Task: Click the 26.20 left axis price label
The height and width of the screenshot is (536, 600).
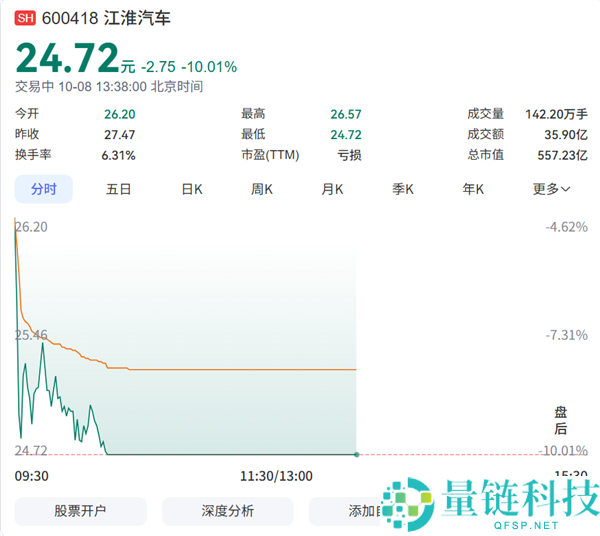Action: 31,227
